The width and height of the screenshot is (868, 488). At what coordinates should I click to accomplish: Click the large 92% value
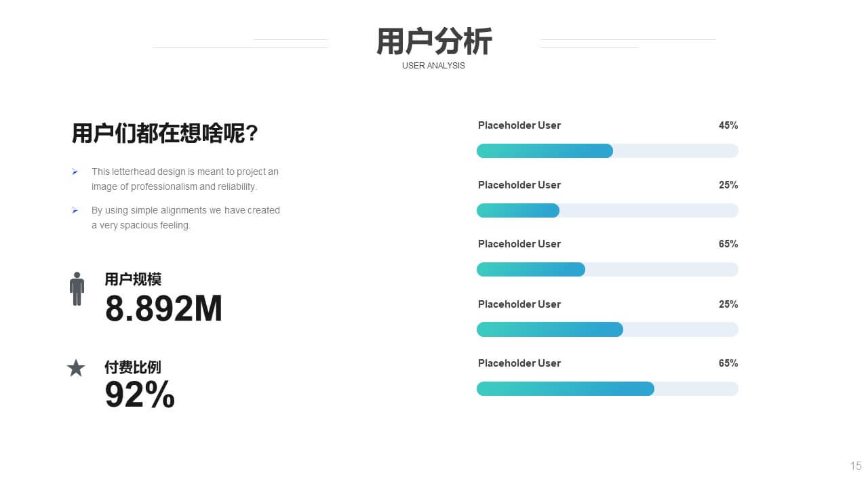point(140,394)
